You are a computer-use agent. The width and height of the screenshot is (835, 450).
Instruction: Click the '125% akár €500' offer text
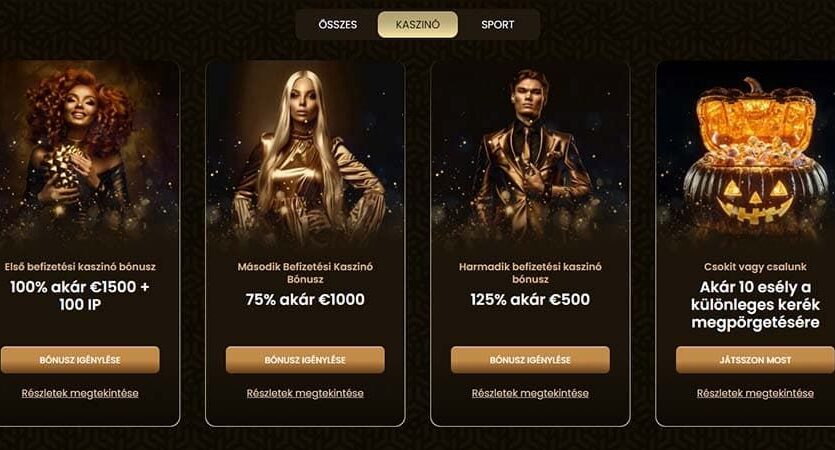click(x=530, y=299)
